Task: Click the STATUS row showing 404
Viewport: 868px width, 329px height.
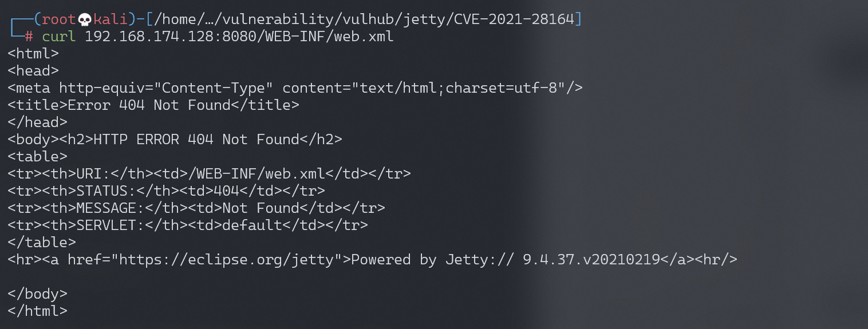Action: (166, 191)
